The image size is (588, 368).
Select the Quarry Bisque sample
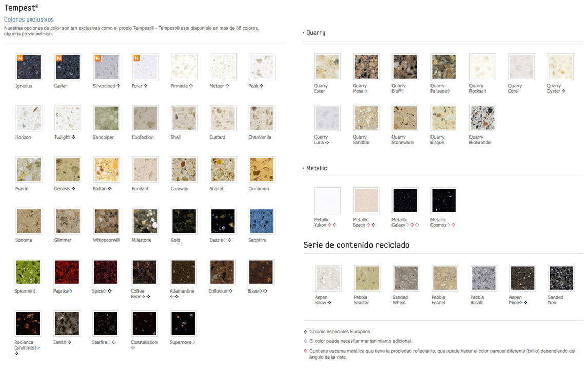444,118
